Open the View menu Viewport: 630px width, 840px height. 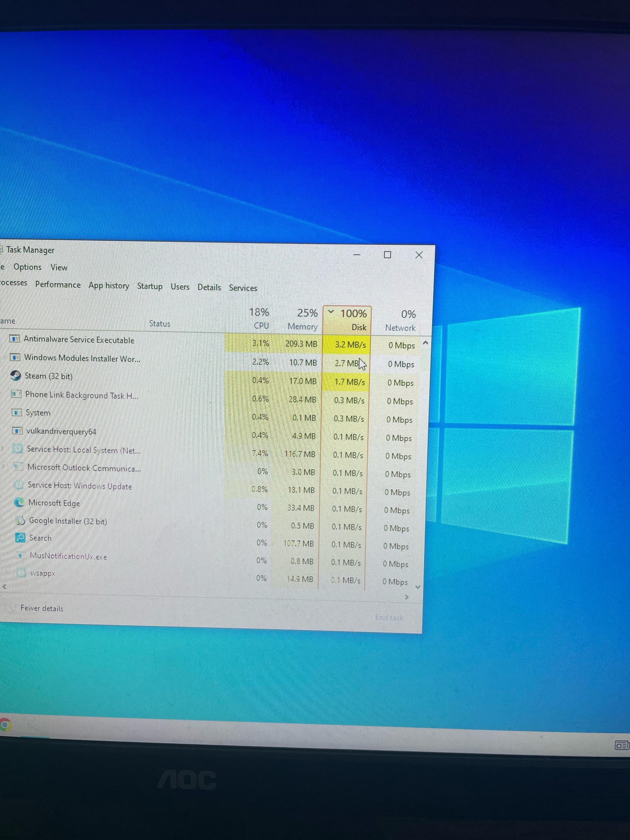pyautogui.click(x=59, y=267)
